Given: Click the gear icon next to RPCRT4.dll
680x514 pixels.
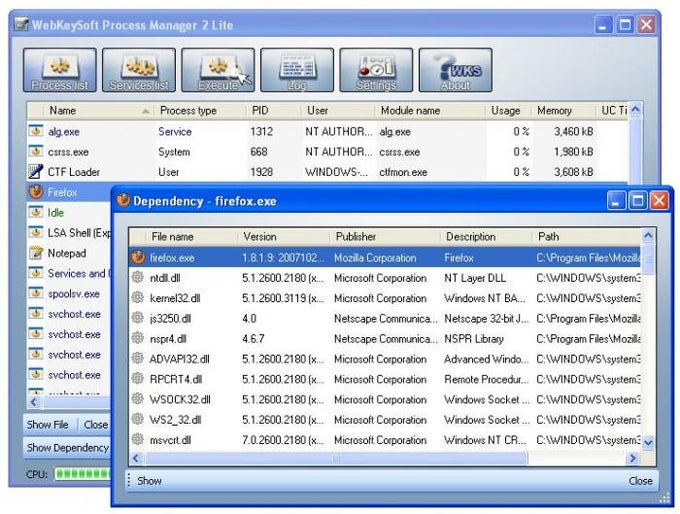Looking at the screenshot, I should coord(138,379).
